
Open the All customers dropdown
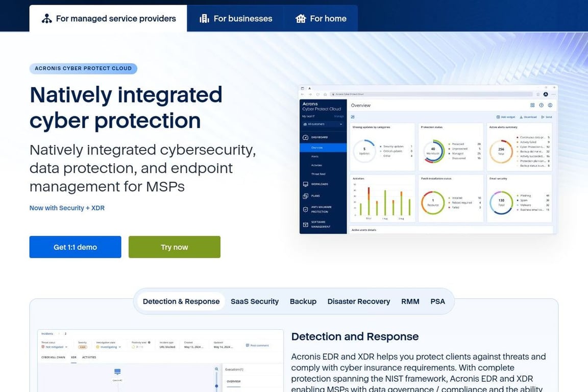tap(323, 124)
